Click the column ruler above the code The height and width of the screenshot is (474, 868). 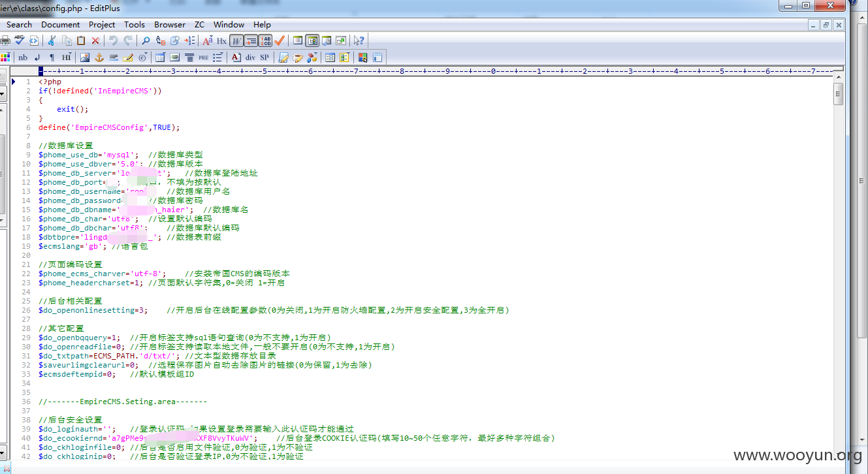(x=434, y=71)
